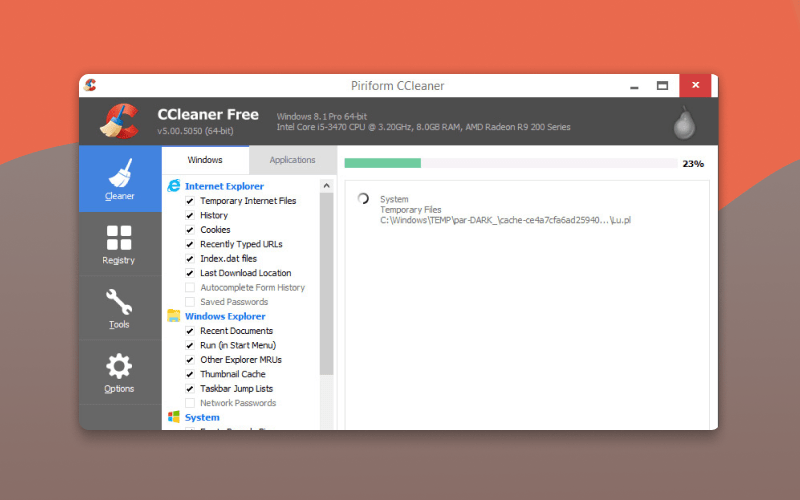Click the 23% progress text

[693, 164]
